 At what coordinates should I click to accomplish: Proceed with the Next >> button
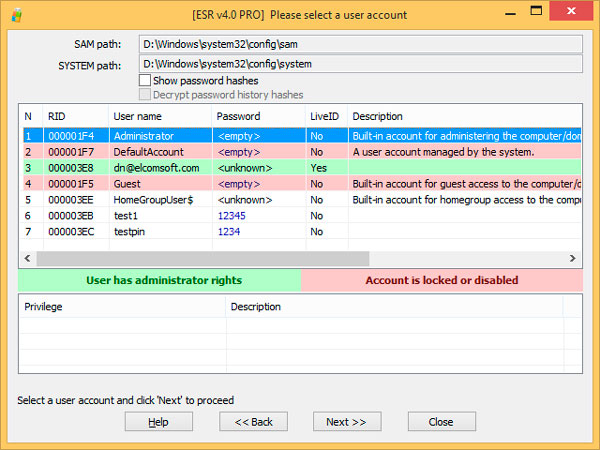[x=347, y=422]
